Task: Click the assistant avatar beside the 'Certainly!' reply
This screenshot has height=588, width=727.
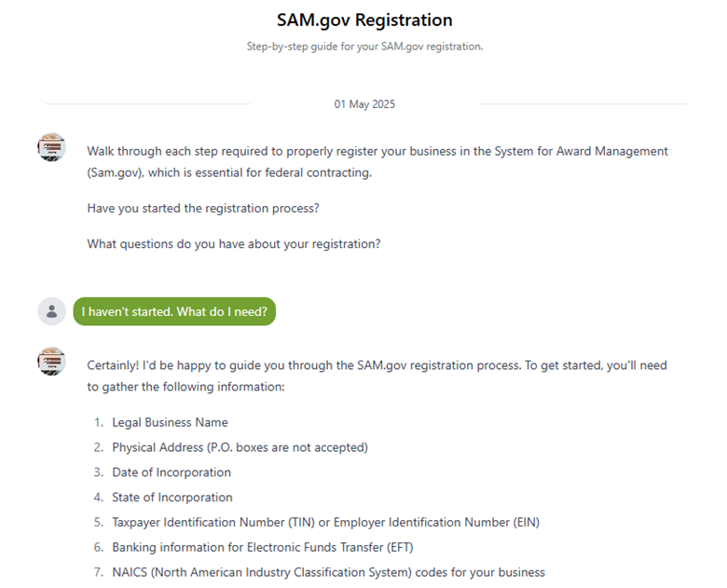Action: (x=51, y=362)
